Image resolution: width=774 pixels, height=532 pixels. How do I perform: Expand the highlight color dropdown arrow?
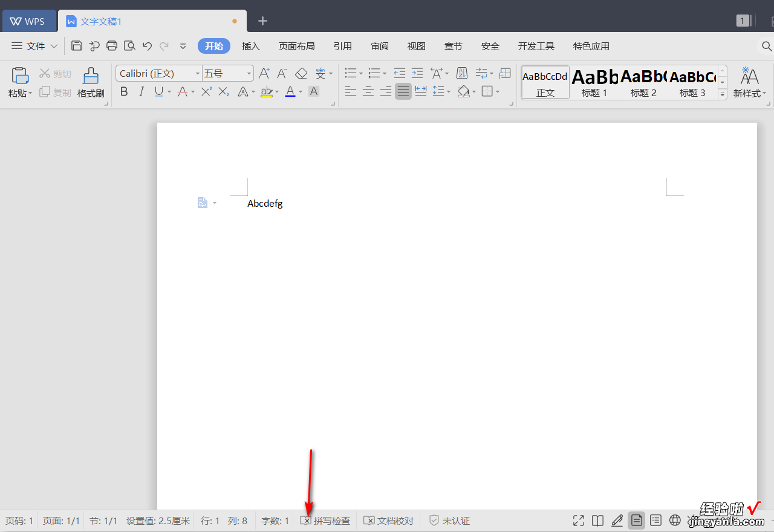coord(277,92)
